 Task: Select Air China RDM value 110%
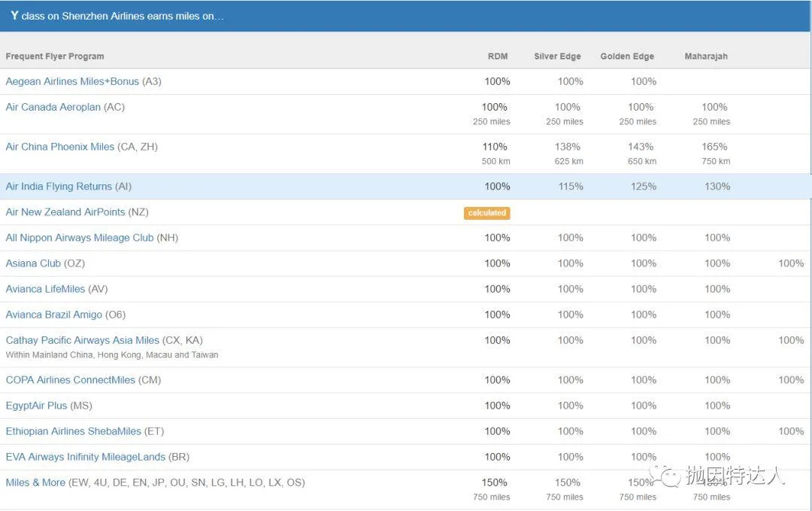(x=495, y=147)
